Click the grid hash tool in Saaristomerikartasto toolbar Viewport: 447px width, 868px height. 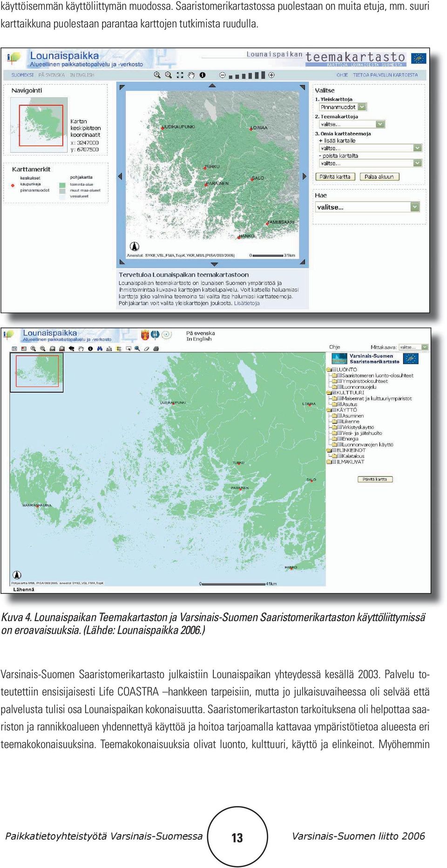coord(119,349)
